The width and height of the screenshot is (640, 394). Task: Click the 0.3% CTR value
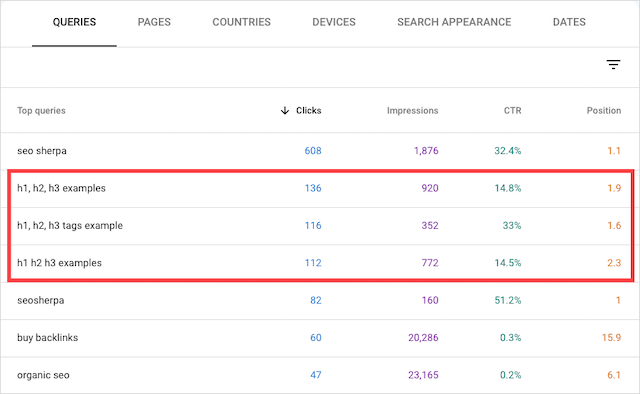[x=511, y=338]
